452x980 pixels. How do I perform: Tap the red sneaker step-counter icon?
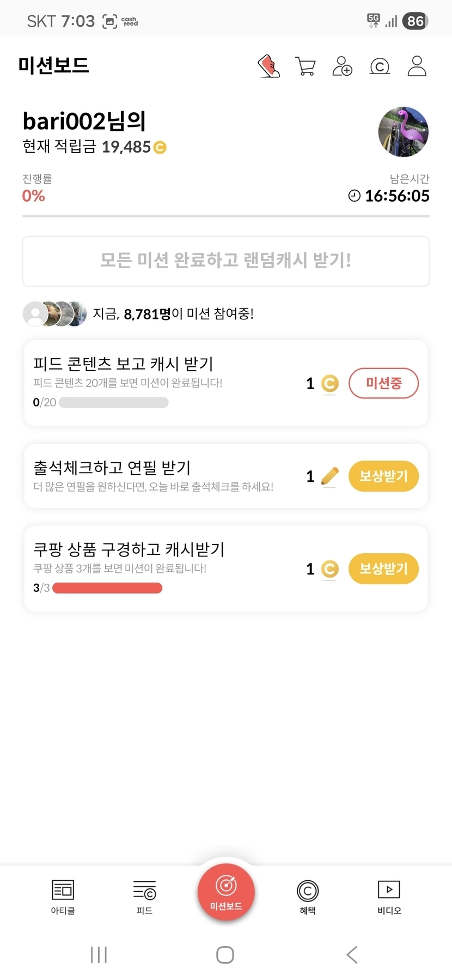click(x=268, y=66)
